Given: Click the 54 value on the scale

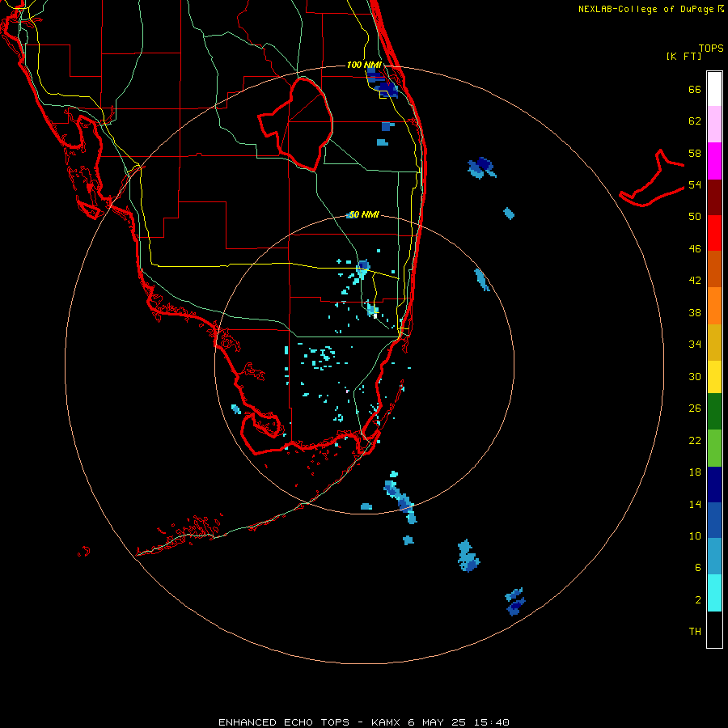Looking at the screenshot, I should click(695, 184).
